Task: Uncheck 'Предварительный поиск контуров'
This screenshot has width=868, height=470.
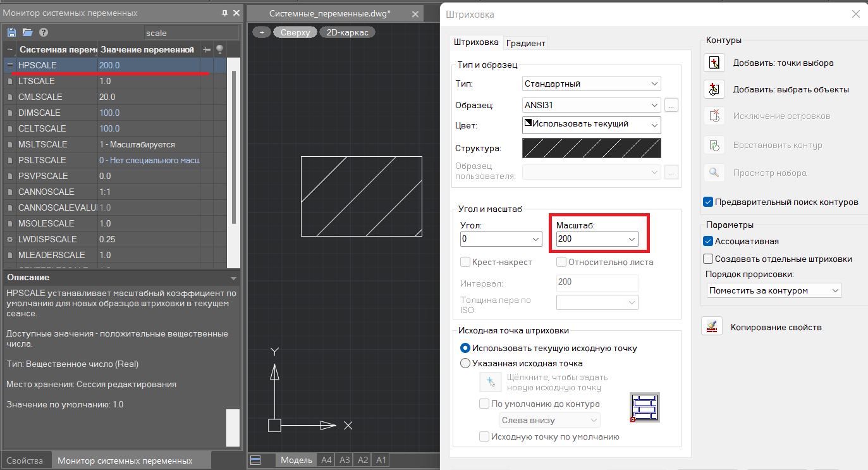Action: coord(708,202)
